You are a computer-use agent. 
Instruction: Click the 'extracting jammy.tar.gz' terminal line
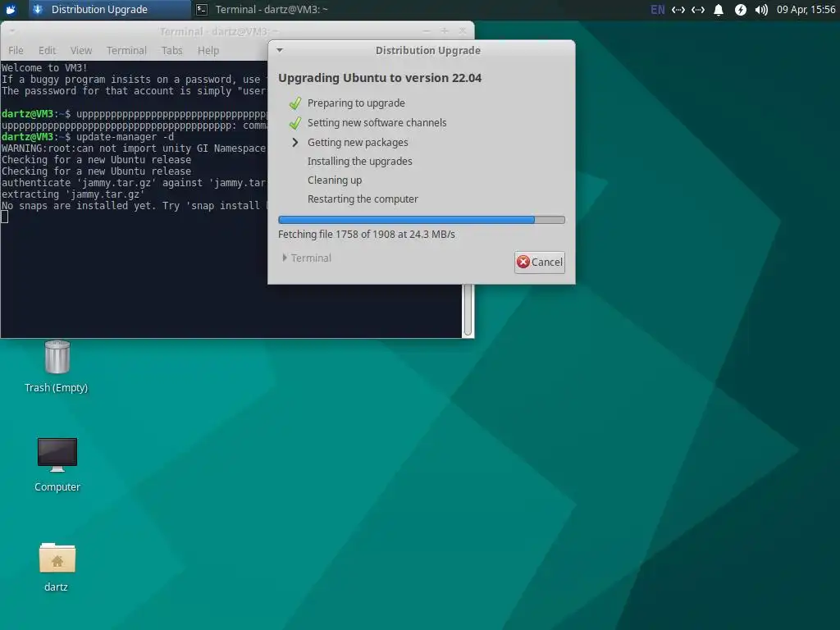click(73, 194)
